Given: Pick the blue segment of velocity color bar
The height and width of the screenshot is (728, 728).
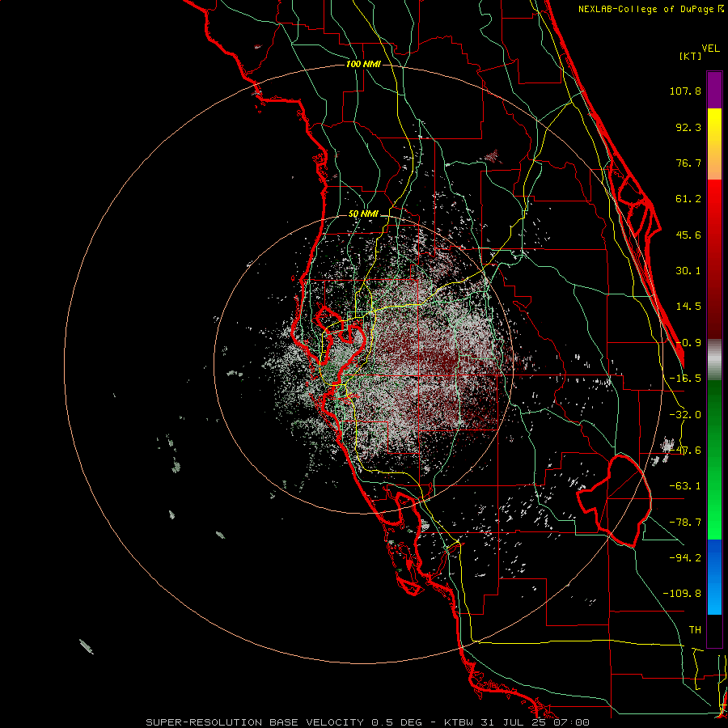Looking at the screenshot, I should [x=714, y=577].
